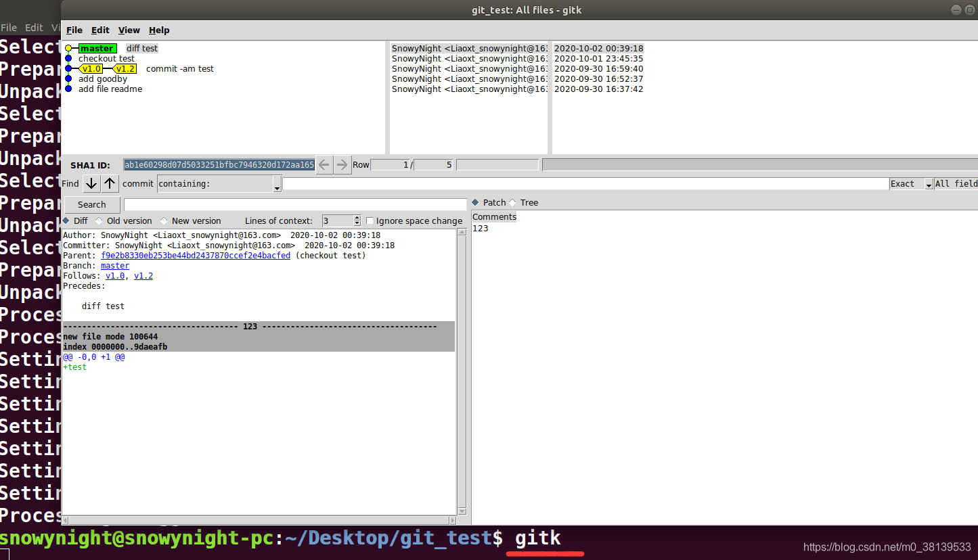Select the Diff radio option
Viewport: 978px width, 560px height.
75,221
